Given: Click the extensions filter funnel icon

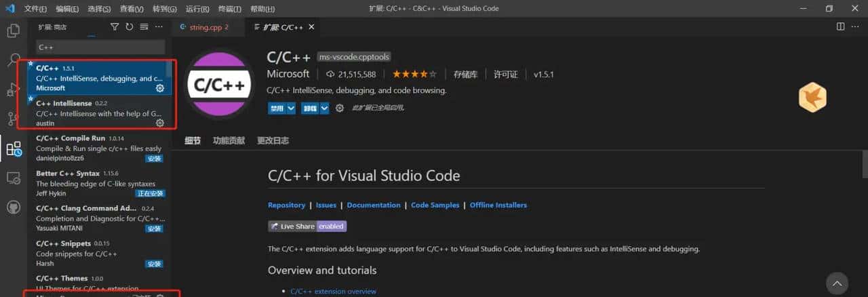Looking at the screenshot, I should [114, 27].
